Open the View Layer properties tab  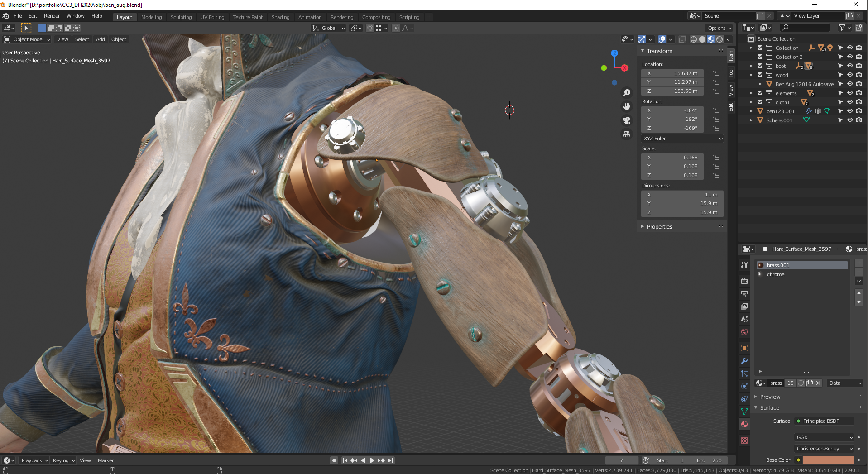coord(744,306)
